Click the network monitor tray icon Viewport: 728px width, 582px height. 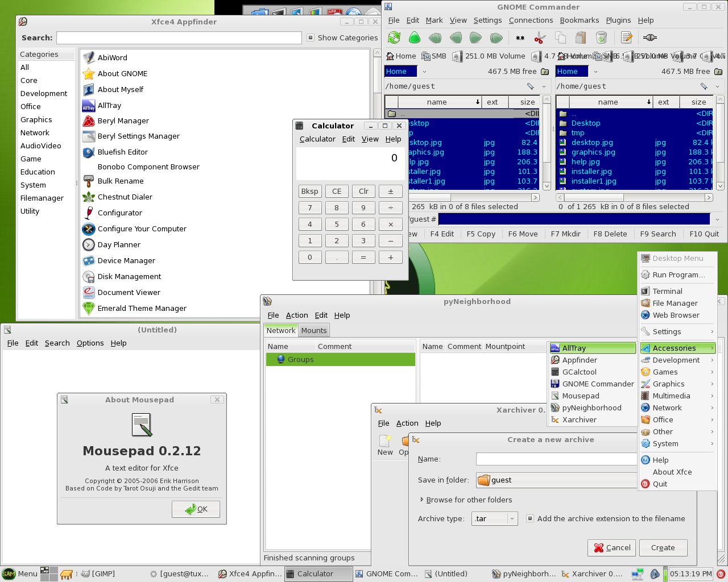pyautogui.click(x=638, y=574)
